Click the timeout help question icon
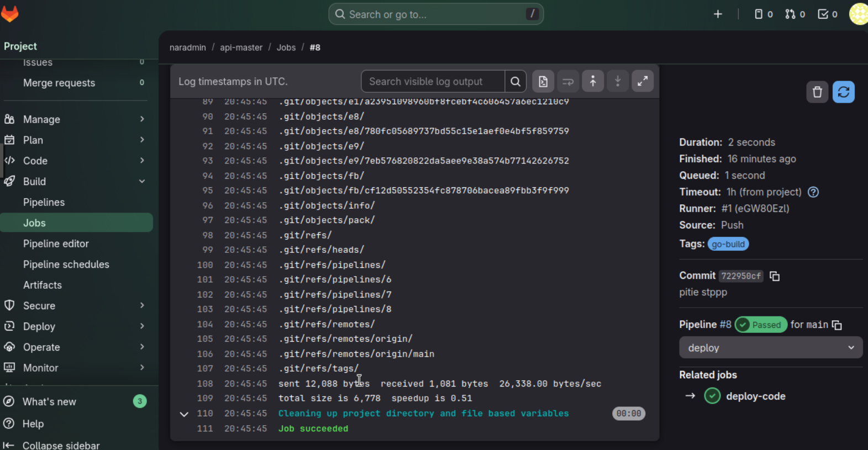 click(x=813, y=192)
